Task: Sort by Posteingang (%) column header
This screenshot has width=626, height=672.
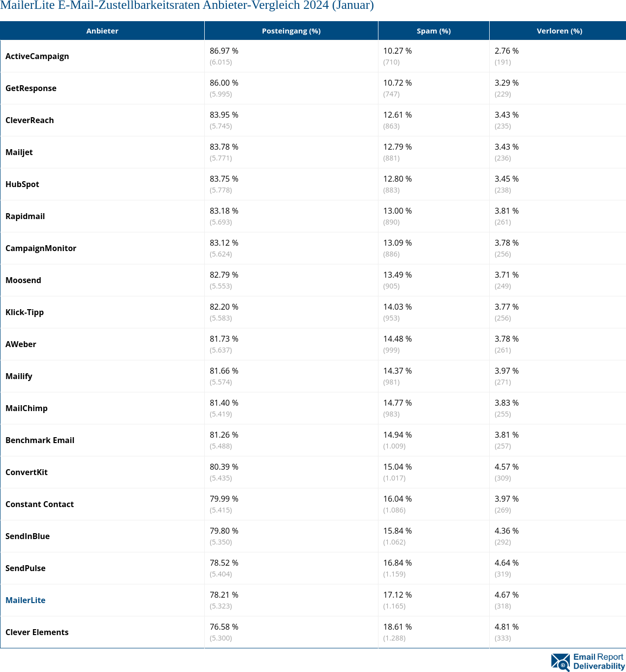Action: [291, 31]
